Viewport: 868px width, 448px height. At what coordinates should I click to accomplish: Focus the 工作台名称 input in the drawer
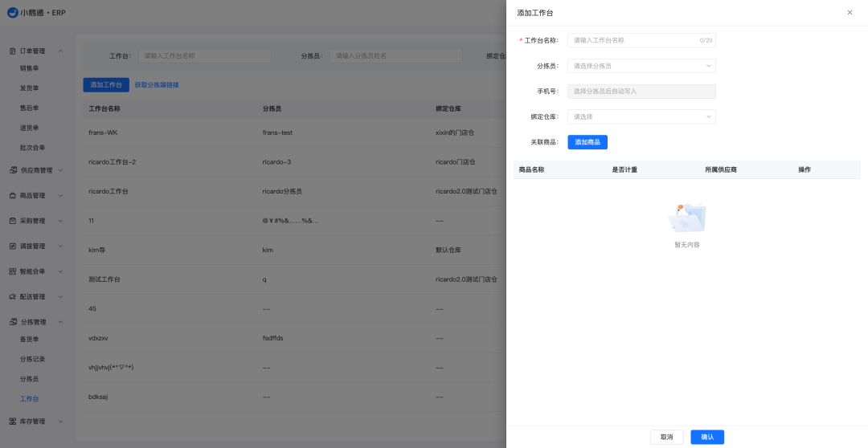coord(641,40)
